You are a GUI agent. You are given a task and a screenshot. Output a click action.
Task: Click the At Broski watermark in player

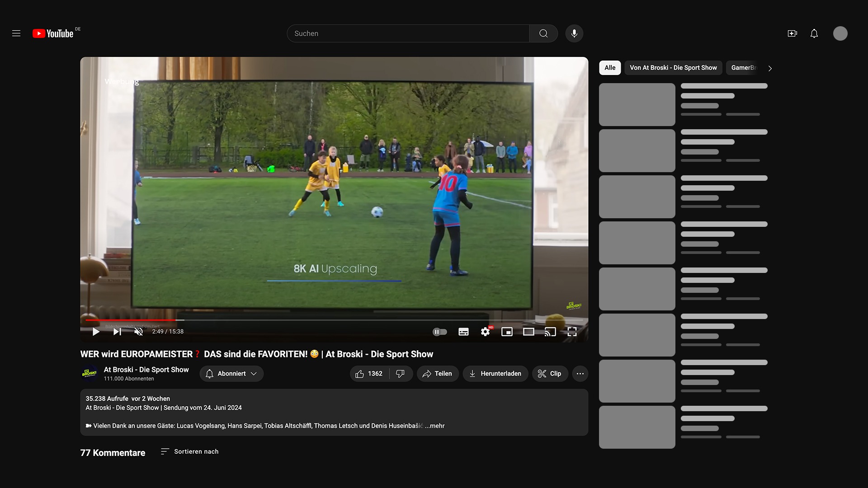coord(574,305)
